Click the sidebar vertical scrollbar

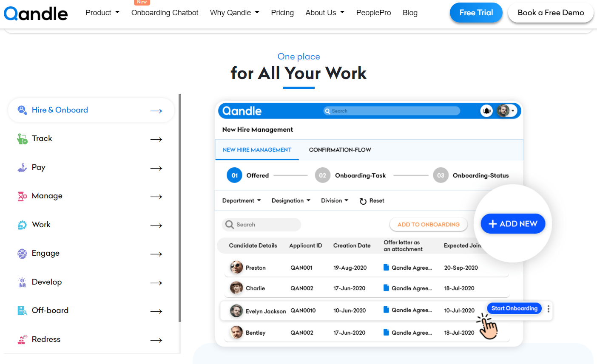click(180, 208)
